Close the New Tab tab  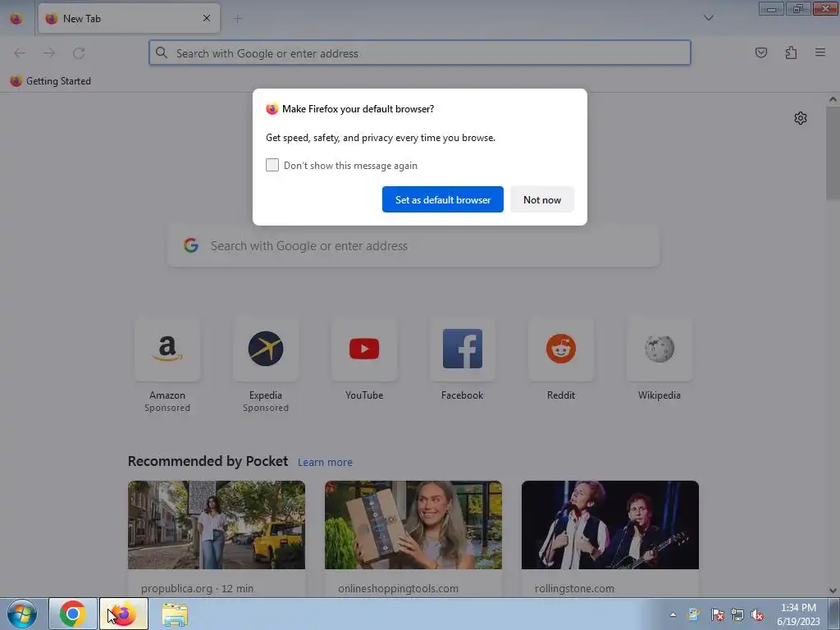(x=206, y=18)
